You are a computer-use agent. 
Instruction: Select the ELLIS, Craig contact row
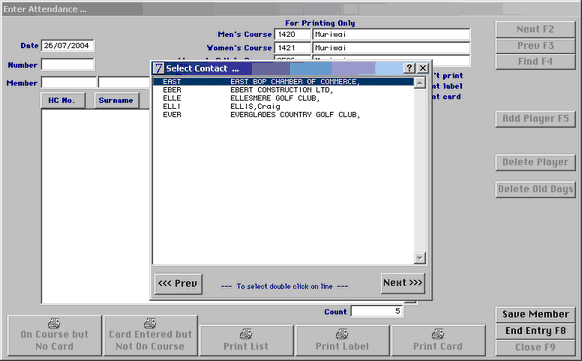coord(284,106)
